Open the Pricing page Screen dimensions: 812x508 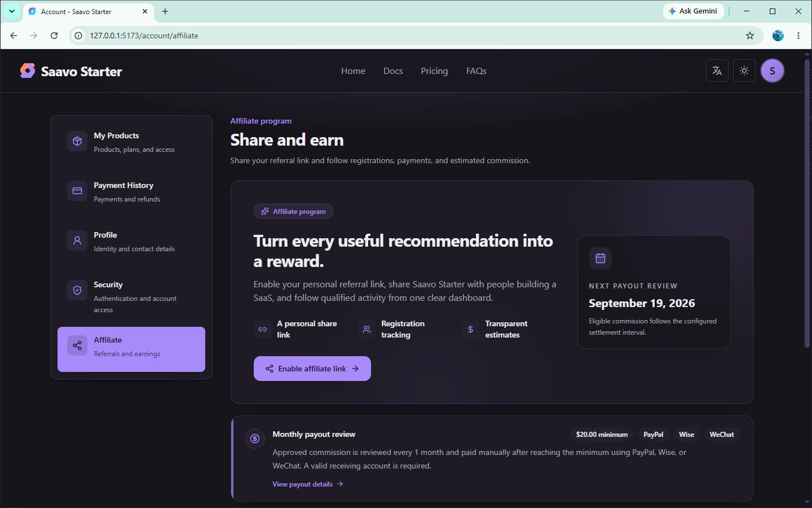pos(434,71)
